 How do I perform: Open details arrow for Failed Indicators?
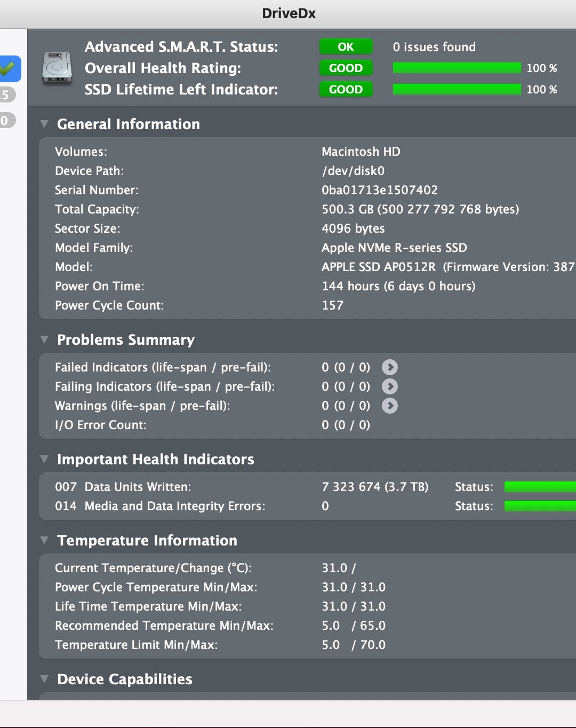pyautogui.click(x=390, y=367)
